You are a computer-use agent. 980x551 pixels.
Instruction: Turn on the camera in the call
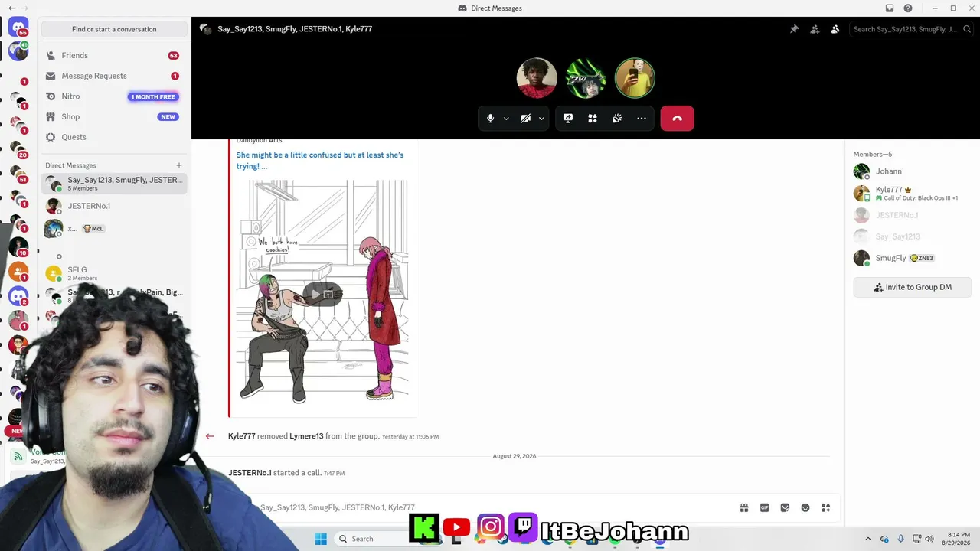click(x=525, y=119)
